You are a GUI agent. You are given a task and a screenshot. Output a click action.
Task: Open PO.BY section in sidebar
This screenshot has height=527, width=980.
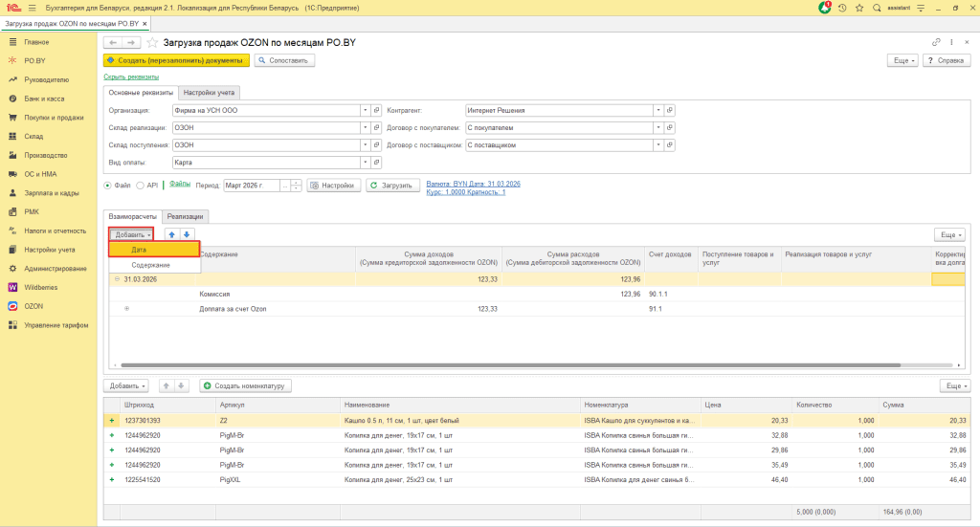(x=35, y=60)
